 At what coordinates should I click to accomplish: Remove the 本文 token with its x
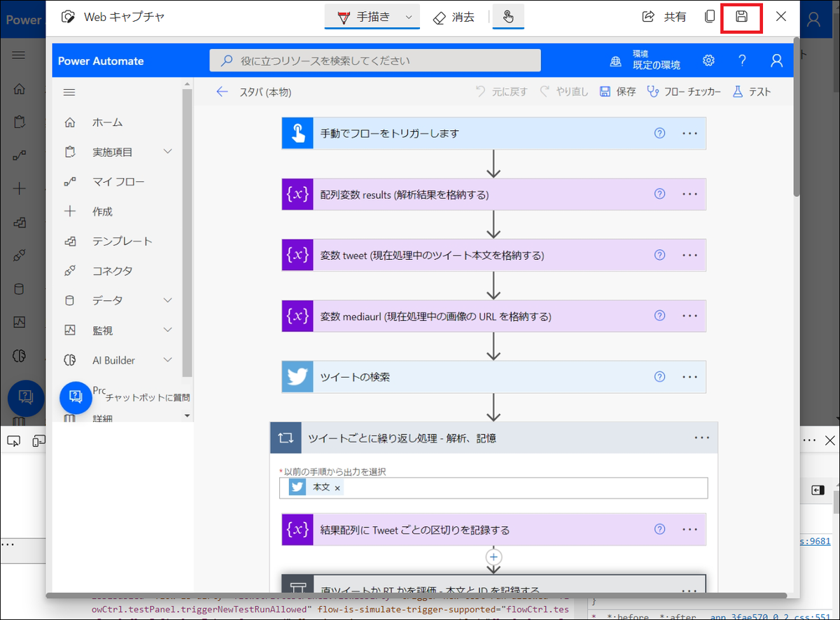pos(337,488)
